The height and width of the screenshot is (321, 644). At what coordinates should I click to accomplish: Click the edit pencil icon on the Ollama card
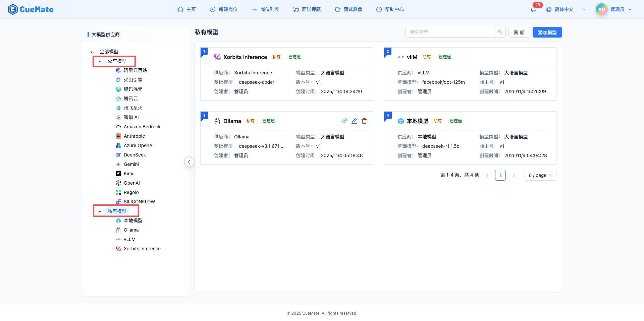coord(354,121)
